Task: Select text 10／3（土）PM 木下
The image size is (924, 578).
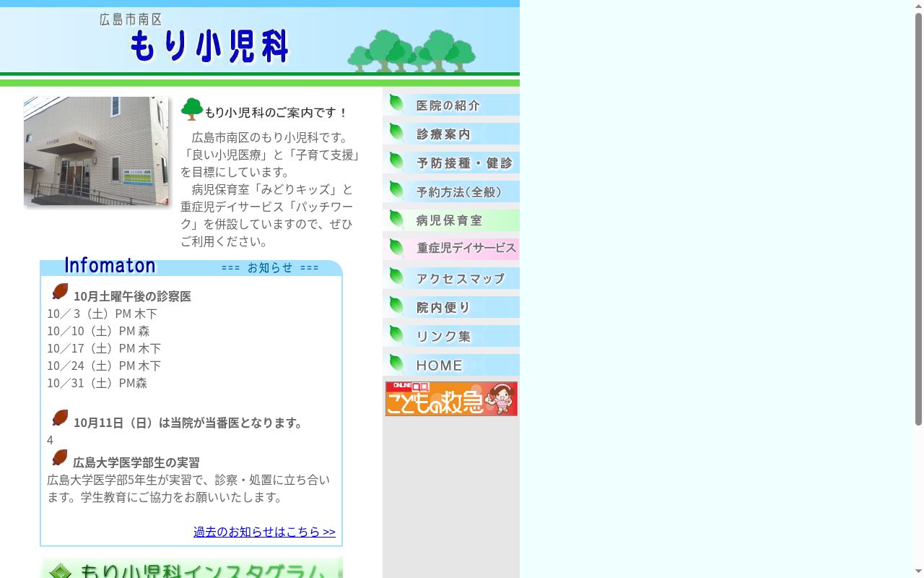Action: click(102, 314)
